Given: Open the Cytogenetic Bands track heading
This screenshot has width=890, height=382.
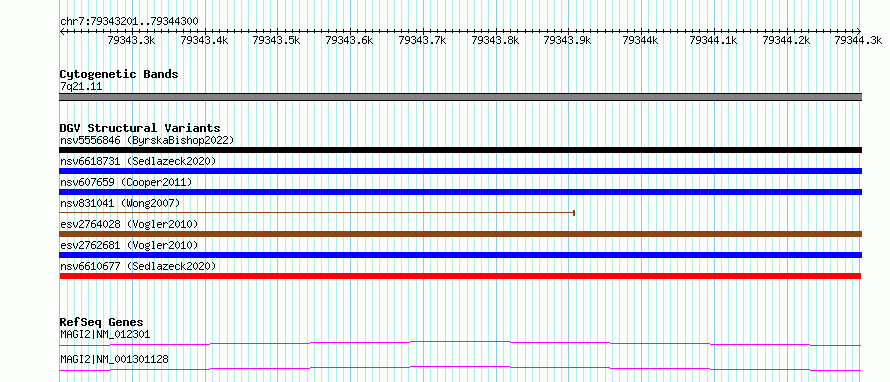Looking at the screenshot, I should [119, 74].
